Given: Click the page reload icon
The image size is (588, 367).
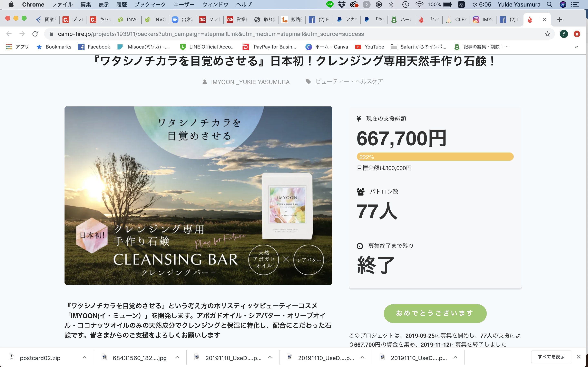Looking at the screenshot, I should click(35, 34).
